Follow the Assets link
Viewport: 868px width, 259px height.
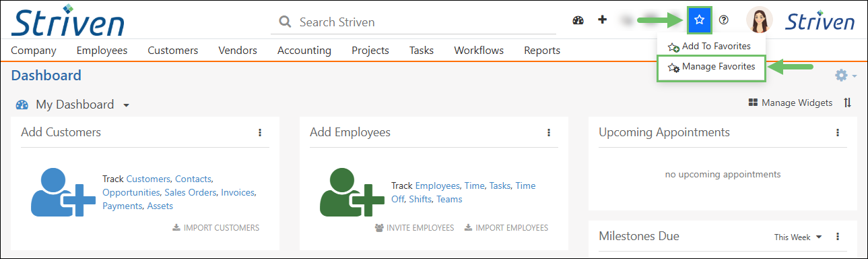(160, 206)
